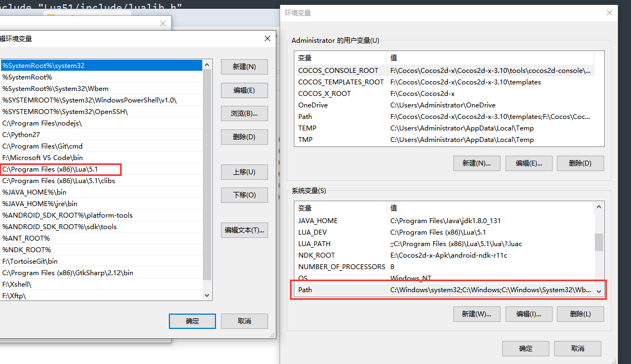Click the user variables 变量 column header
Image resolution: width=631 pixels, height=364 pixels.
tap(340, 58)
